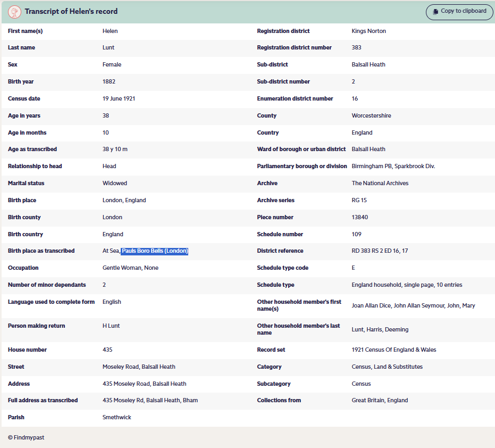Click house number value '435'
Image resolution: width=495 pixels, height=448 pixels.
click(x=107, y=350)
